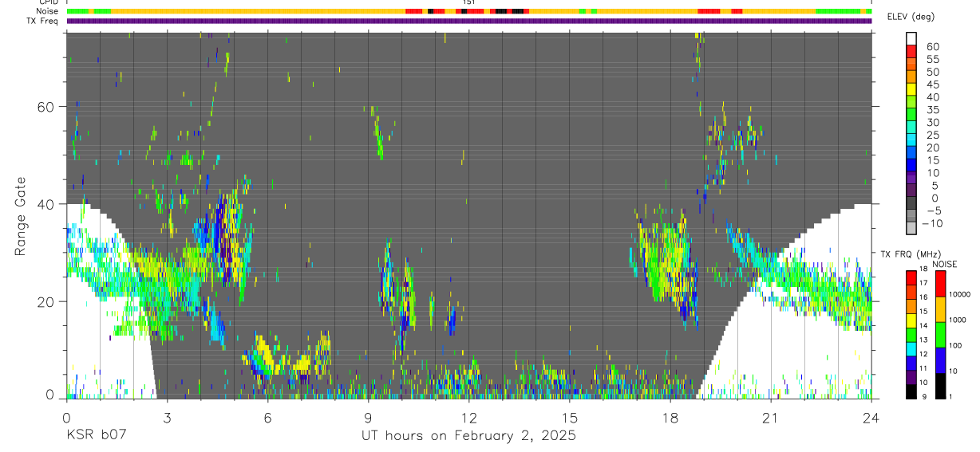Click the x-axis tick label '12'

point(468,417)
